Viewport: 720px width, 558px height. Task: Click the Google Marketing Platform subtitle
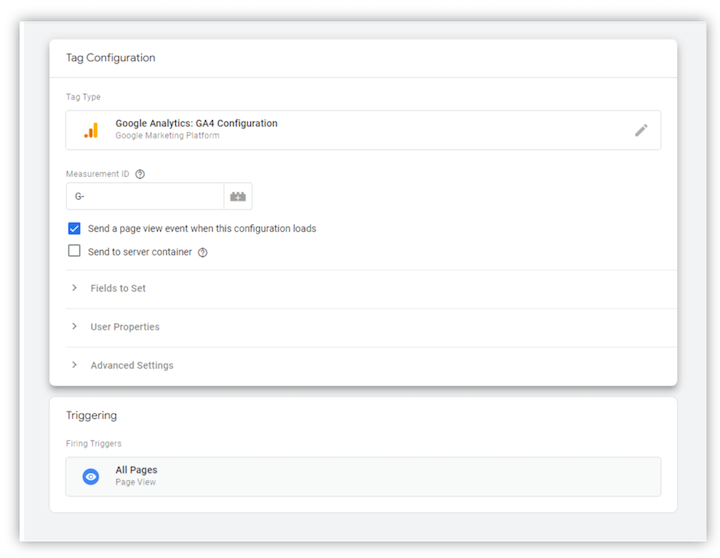(x=167, y=135)
